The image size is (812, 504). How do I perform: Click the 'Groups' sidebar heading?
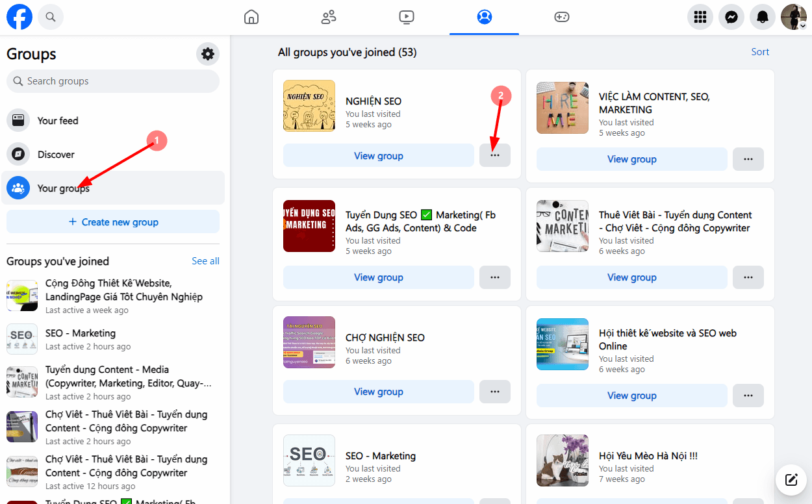31,54
